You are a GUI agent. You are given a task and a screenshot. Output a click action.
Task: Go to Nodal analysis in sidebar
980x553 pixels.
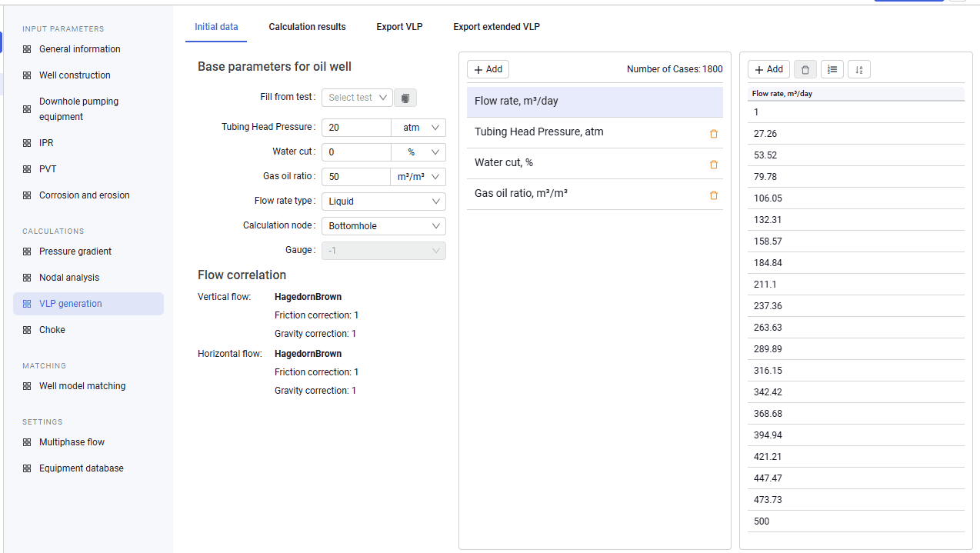click(x=69, y=278)
